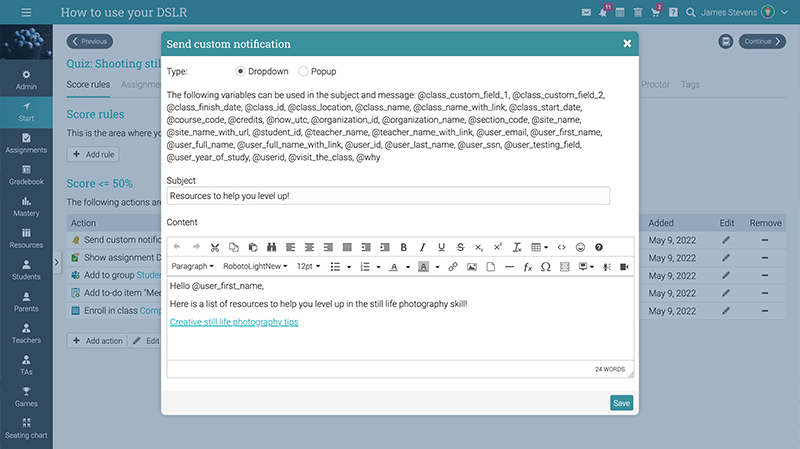The image size is (800, 449).
Task: Click the Copy icon in editor toolbar
Action: point(234,247)
